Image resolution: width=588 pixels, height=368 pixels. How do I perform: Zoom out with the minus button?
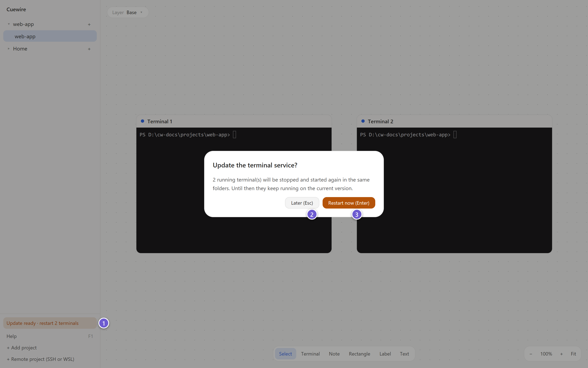531,354
